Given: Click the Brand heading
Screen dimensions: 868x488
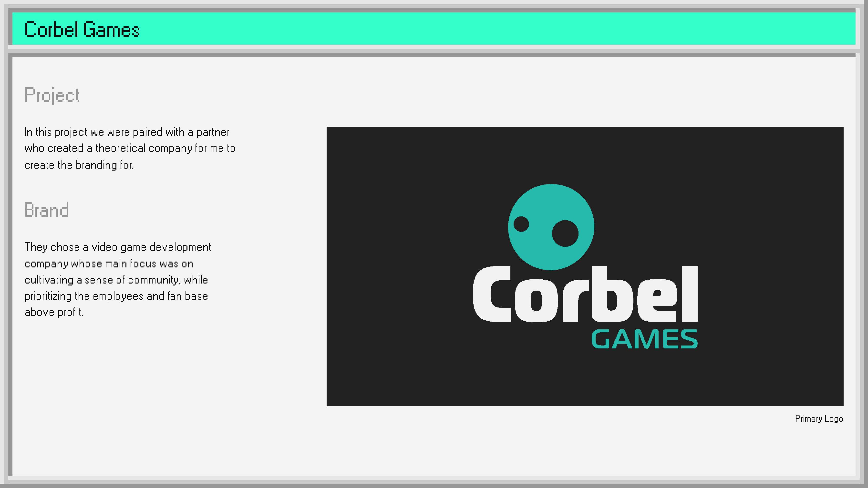Looking at the screenshot, I should pos(46,210).
